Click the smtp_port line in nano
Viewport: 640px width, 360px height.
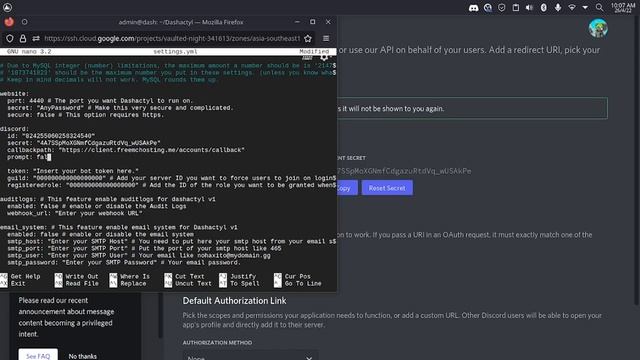[144, 248]
